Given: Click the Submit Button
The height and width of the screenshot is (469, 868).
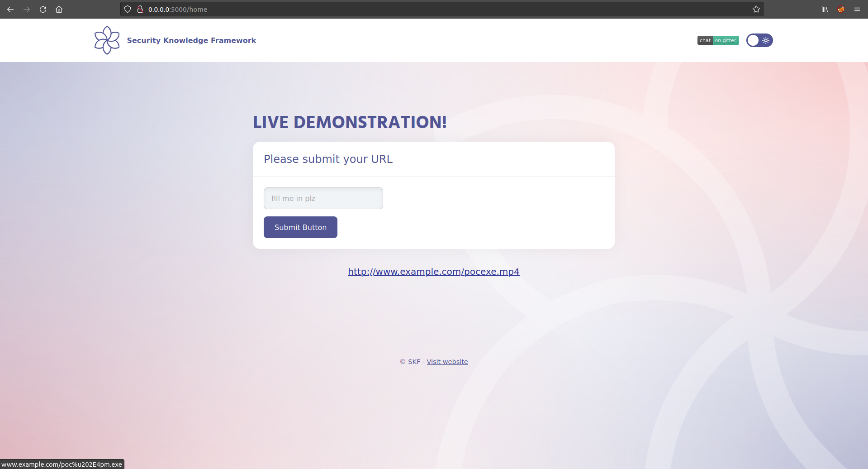Looking at the screenshot, I should tap(300, 227).
